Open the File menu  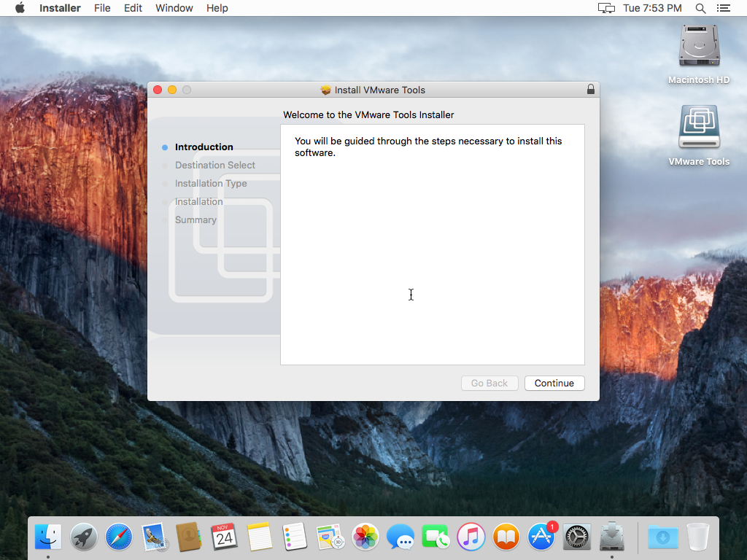[x=102, y=8]
